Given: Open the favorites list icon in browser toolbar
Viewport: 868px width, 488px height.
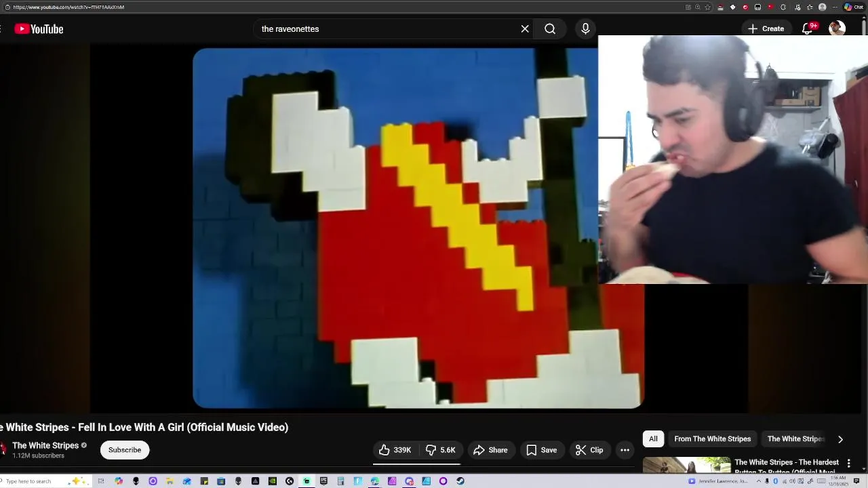Looking at the screenshot, I should click(810, 7).
